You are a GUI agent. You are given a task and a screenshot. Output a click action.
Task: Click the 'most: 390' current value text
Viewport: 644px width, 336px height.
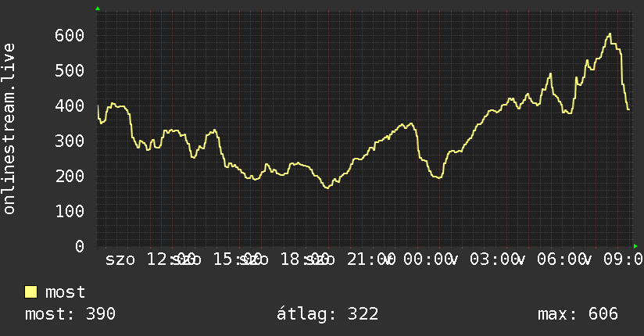coord(70,314)
